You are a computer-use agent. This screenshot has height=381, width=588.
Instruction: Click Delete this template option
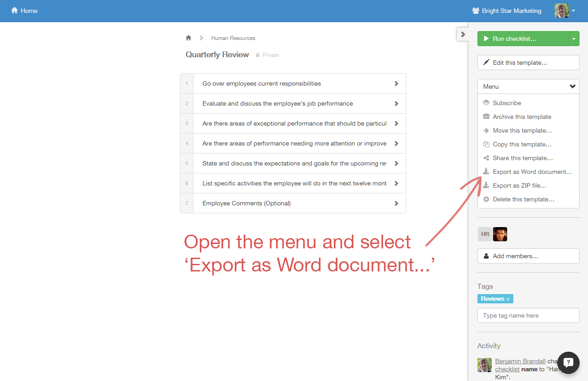(x=523, y=199)
